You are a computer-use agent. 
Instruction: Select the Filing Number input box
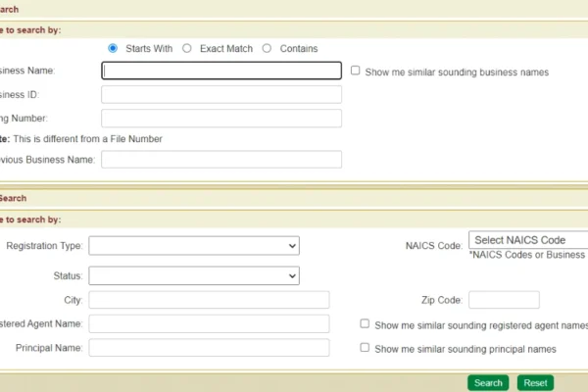(221, 118)
